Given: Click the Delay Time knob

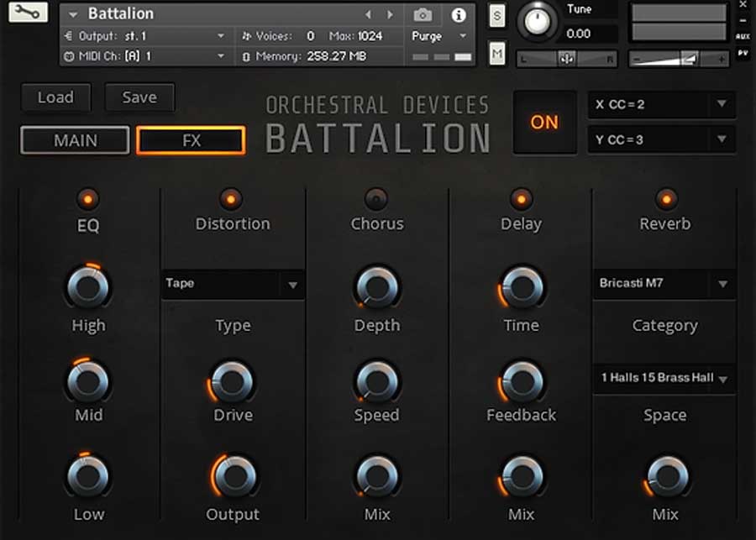Looking at the screenshot, I should click(522, 287).
